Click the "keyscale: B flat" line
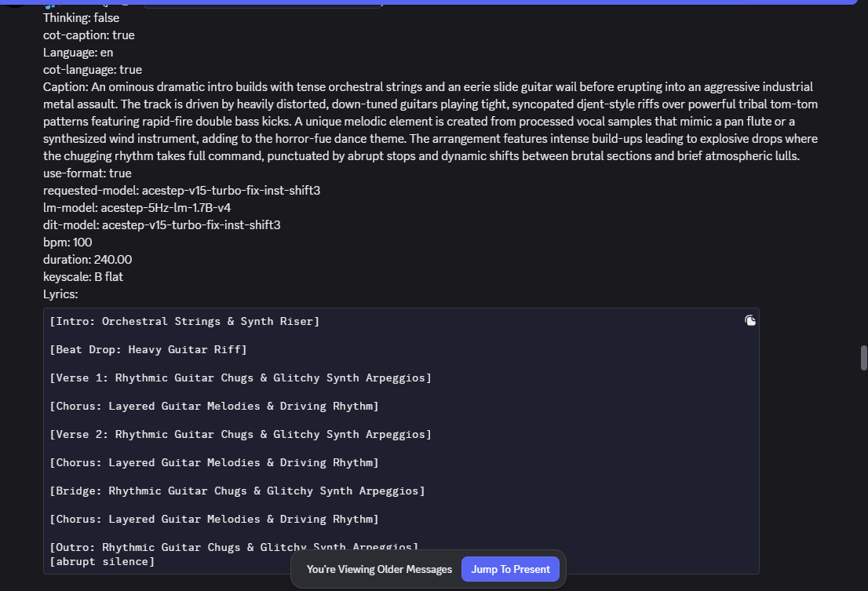The image size is (868, 591). coord(83,276)
